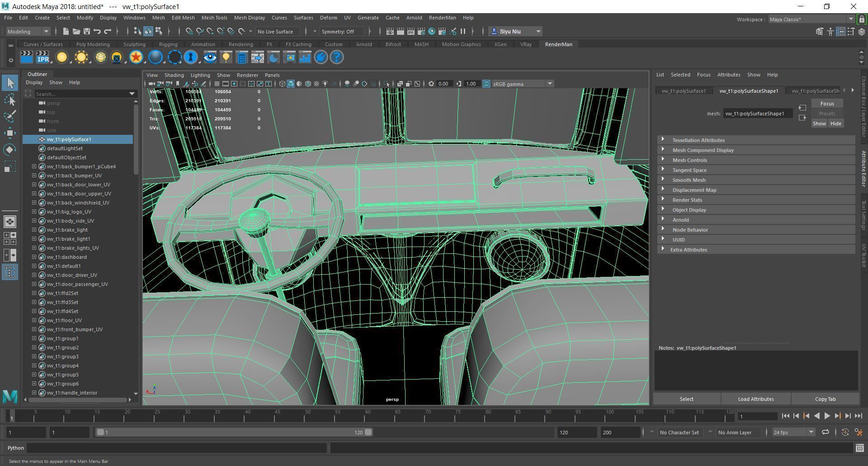
Task: Toggle viewport grid display
Action: click(217, 84)
